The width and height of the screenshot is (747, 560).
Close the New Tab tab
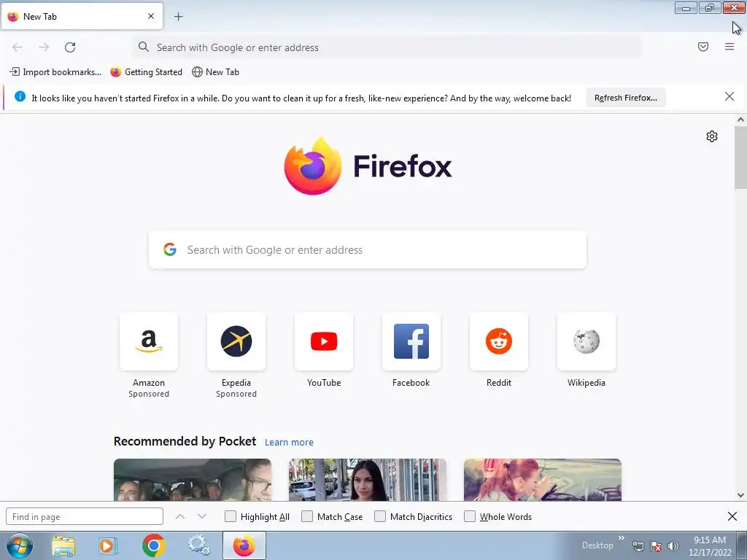150,16
